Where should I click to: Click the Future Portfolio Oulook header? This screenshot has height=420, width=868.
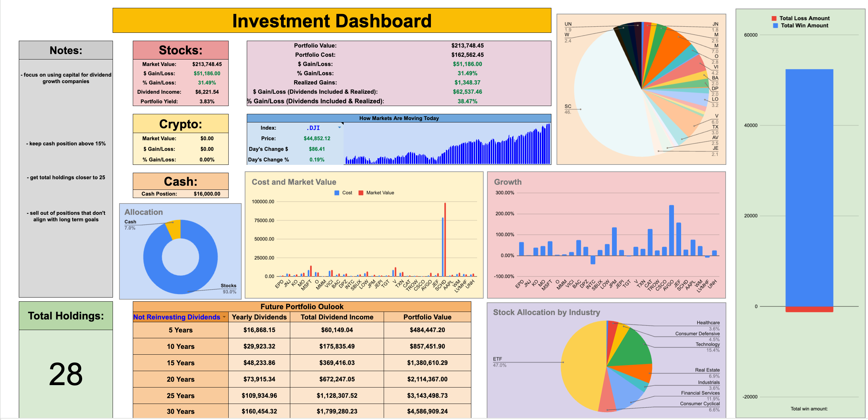302,306
